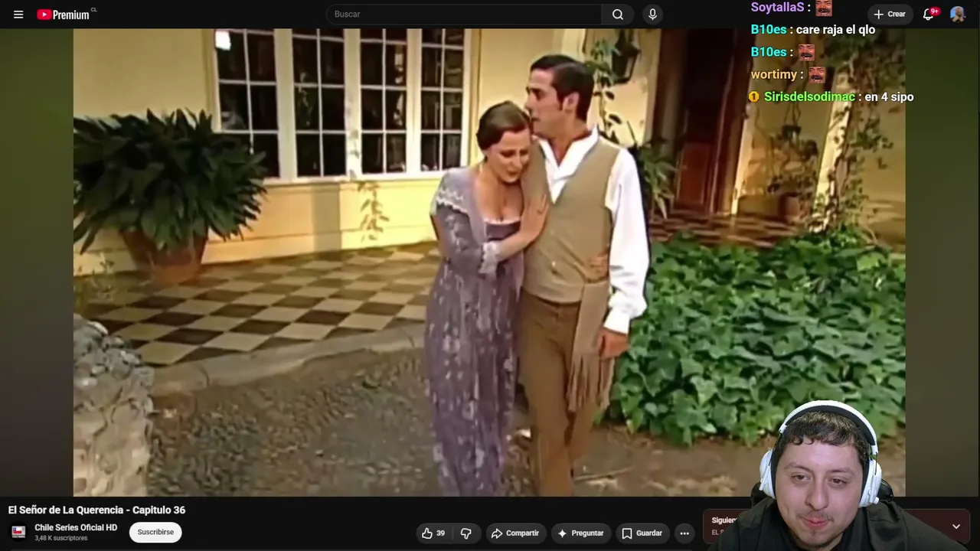The height and width of the screenshot is (551, 980).
Task: Save video with Guardar button
Action: click(642, 533)
